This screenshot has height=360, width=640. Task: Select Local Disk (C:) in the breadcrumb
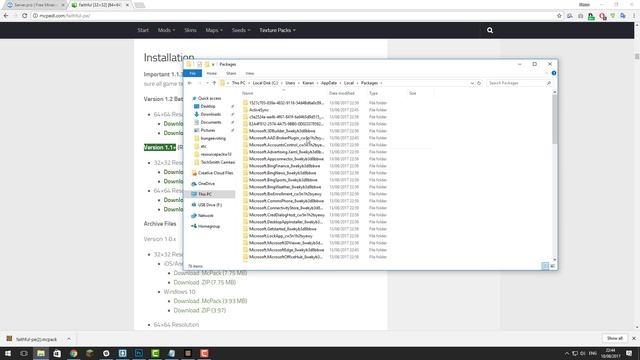pyautogui.click(x=265, y=83)
